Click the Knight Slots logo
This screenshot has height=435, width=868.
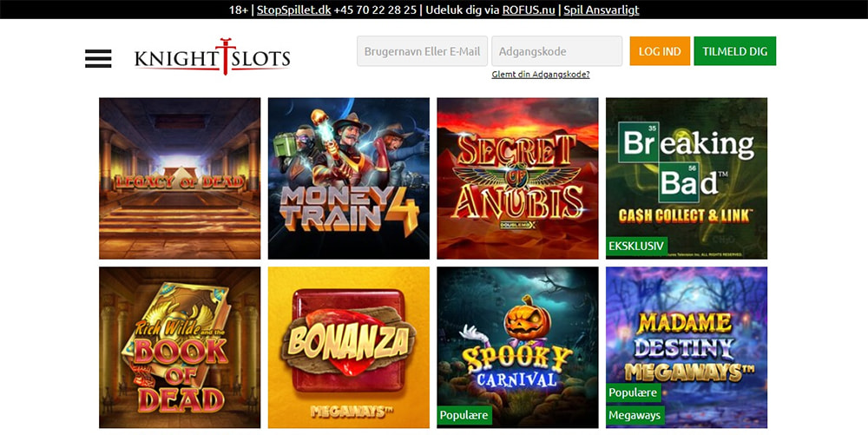[212, 57]
